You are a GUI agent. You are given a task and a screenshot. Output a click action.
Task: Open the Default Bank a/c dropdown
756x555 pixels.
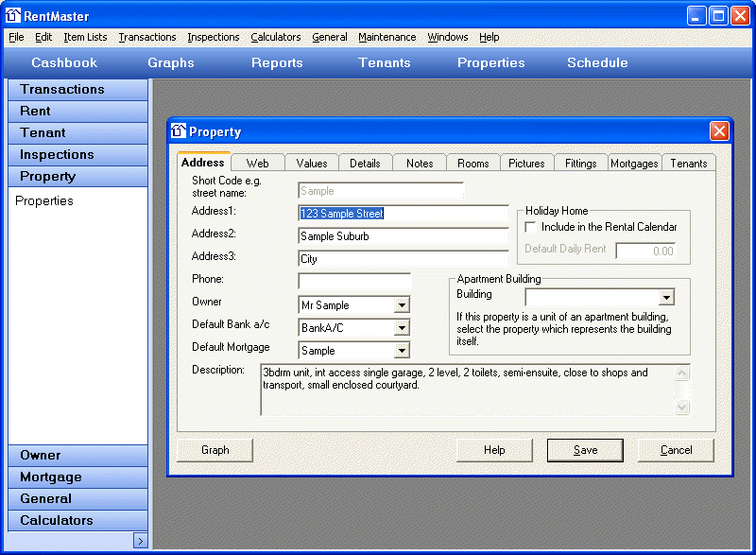(402, 328)
